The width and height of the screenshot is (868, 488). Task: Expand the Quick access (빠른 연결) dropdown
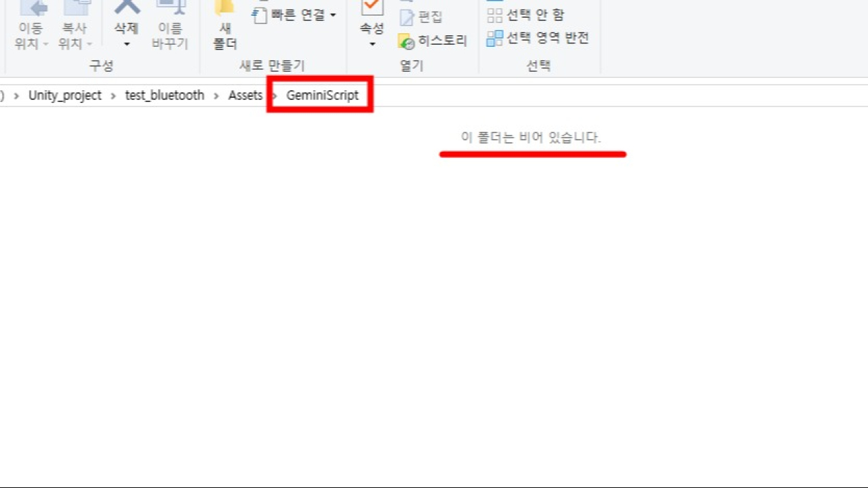click(x=333, y=15)
